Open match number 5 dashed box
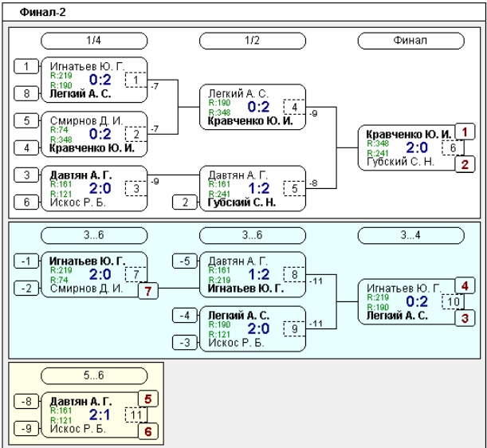This screenshot has width=487, height=448. coord(294,189)
